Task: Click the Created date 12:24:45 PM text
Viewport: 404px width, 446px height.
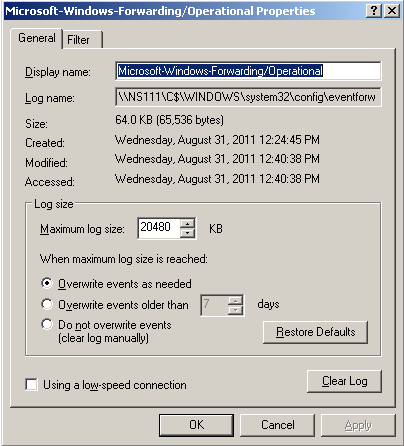Action: point(217,140)
